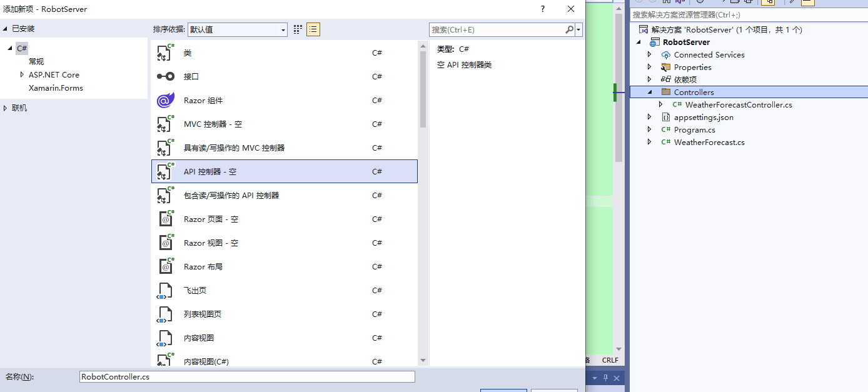This screenshot has width=868, height=392.
Task: Click the 接口 (Interface) template icon
Action: tap(164, 76)
